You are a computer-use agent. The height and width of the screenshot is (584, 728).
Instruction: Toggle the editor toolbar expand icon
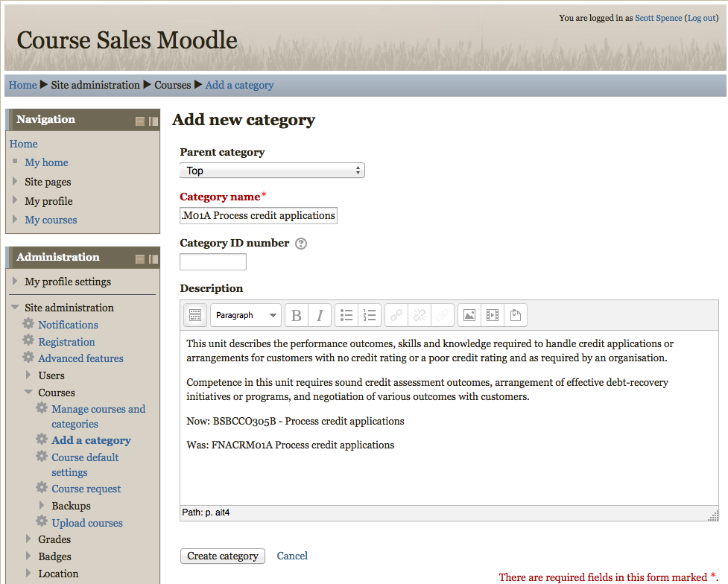(195, 315)
